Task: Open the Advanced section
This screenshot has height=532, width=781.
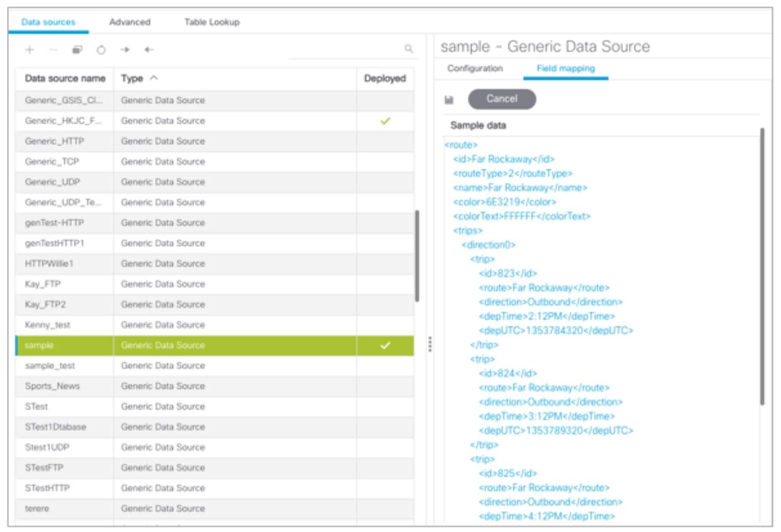Action: (x=129, y=22)
